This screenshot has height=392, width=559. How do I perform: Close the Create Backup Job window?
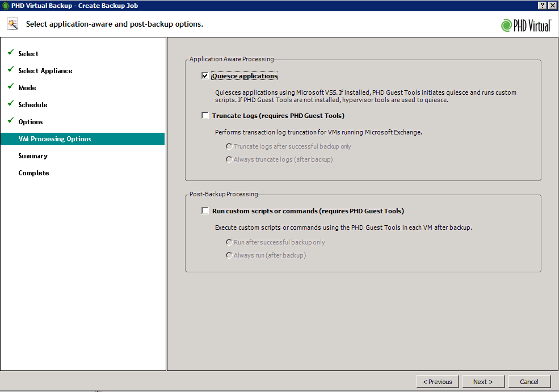553,5
